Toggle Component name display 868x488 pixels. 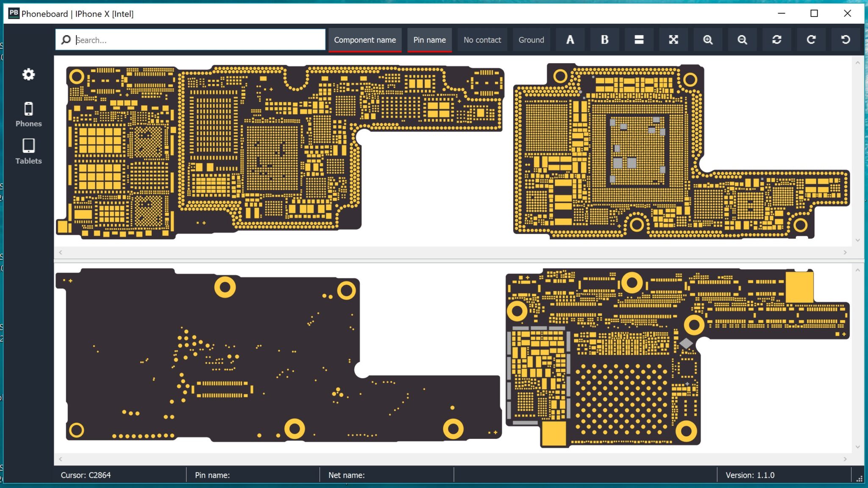[364, 40]
